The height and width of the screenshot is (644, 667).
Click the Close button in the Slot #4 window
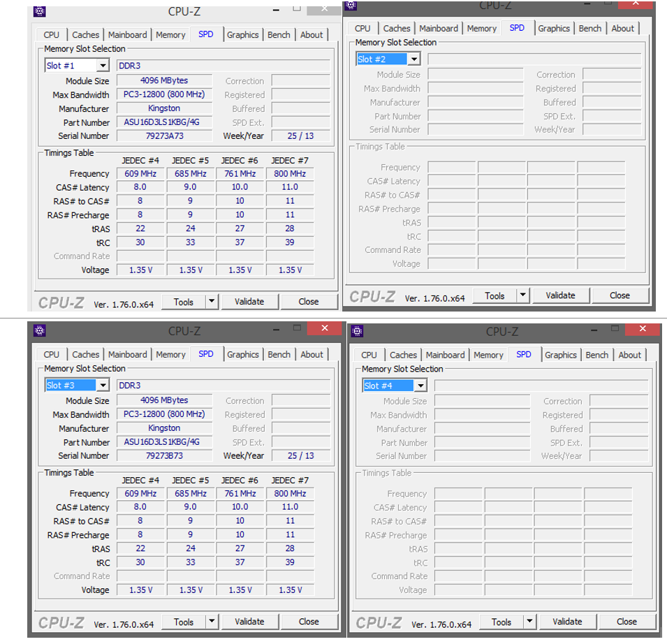(626, 622)
